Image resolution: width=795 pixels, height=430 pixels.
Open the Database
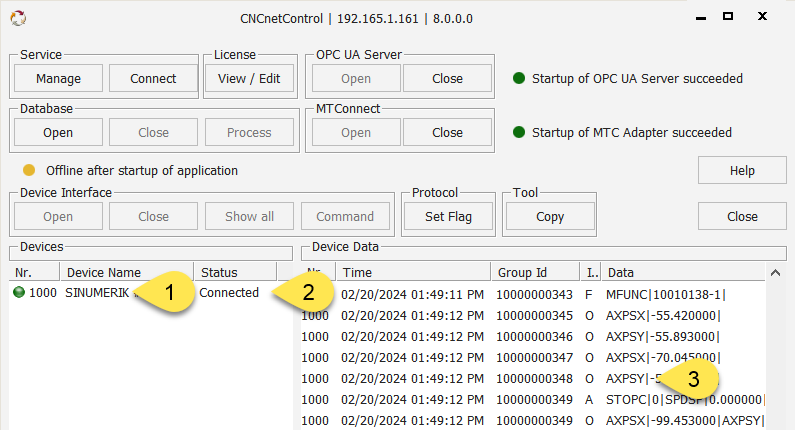(58, 133)
